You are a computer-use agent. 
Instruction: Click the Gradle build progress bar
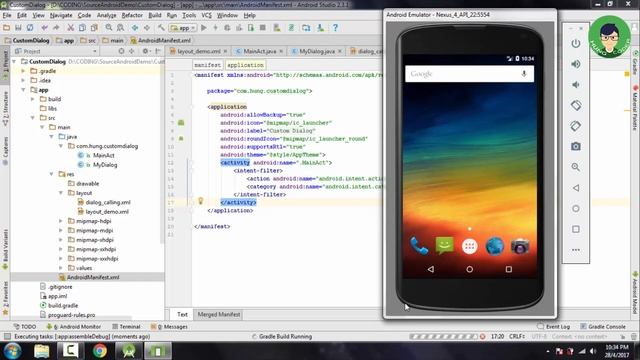tap(443, 337)
